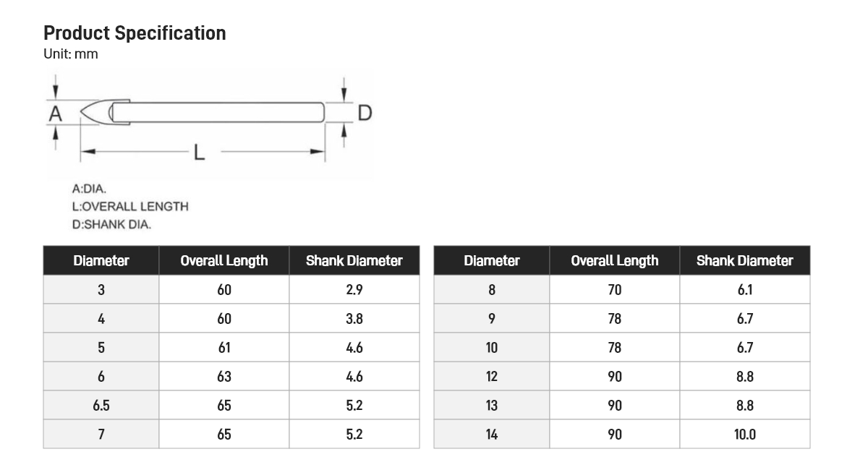Select the 10.0 shank diameter cell
Viewport: 868px width, 470px height.
[x=744, y=435]
